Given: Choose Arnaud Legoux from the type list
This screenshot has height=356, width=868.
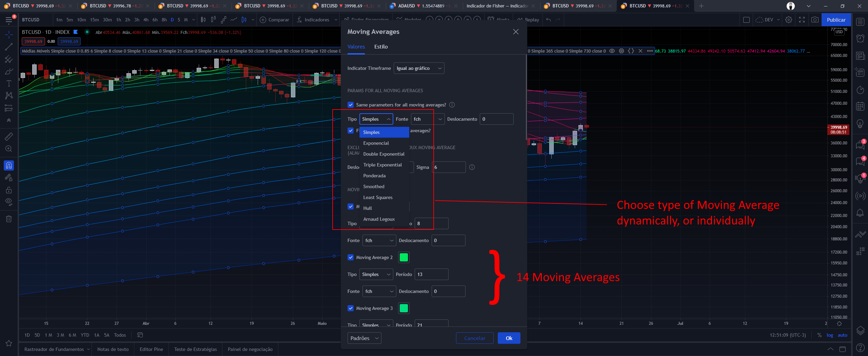Looking at the screenshot, I should tap(384, 219).
